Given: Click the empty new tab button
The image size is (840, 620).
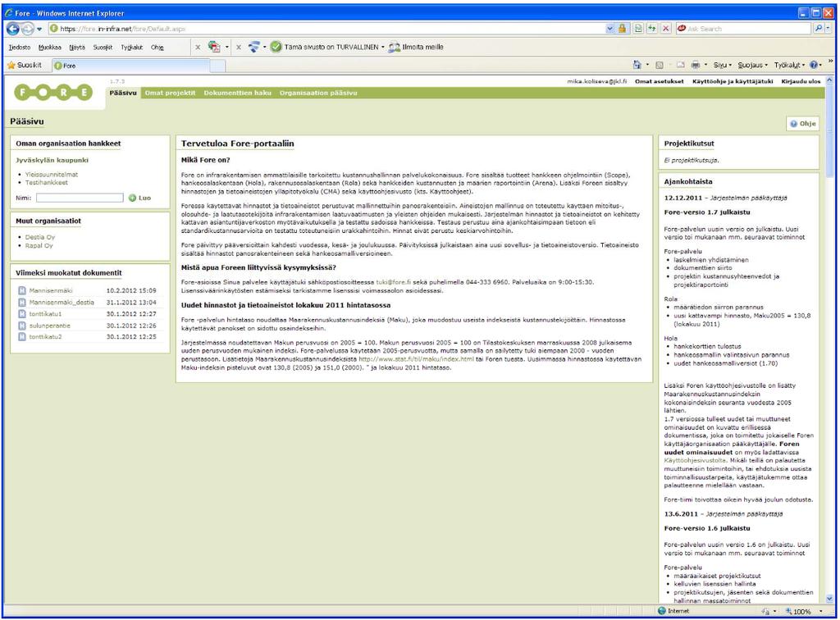Looking at the screenshot, I should click(217, 66).
